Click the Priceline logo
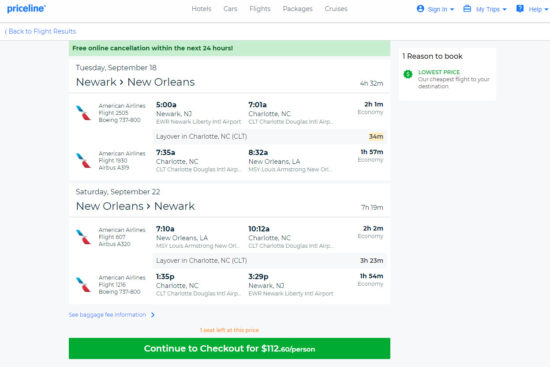Viewport: 550px width, 367px height. (26, 8)
